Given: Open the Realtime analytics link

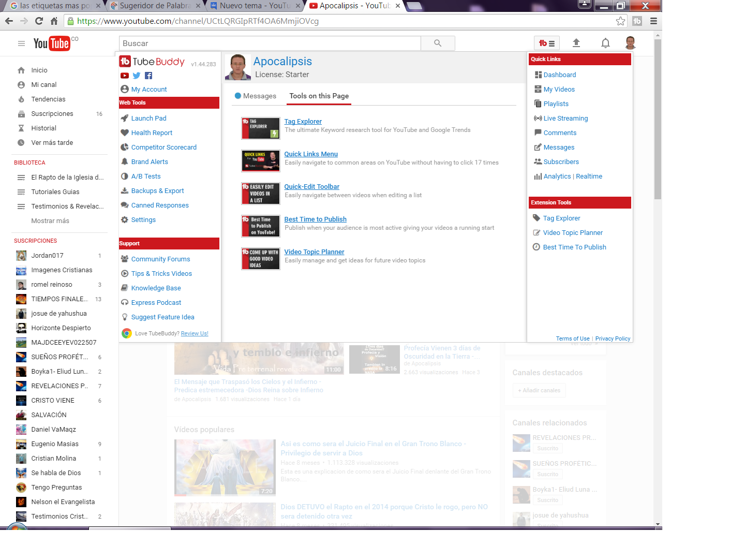Looking at the screenshot, I should (x=589, y=176).
